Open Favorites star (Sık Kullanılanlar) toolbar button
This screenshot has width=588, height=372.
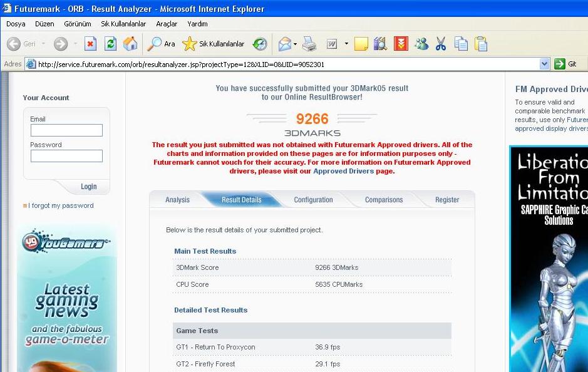click(213, 44)
